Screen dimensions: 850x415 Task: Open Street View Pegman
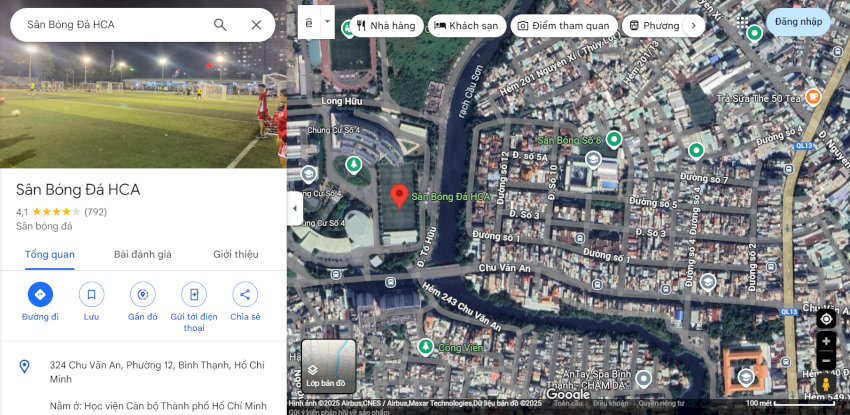826,384
